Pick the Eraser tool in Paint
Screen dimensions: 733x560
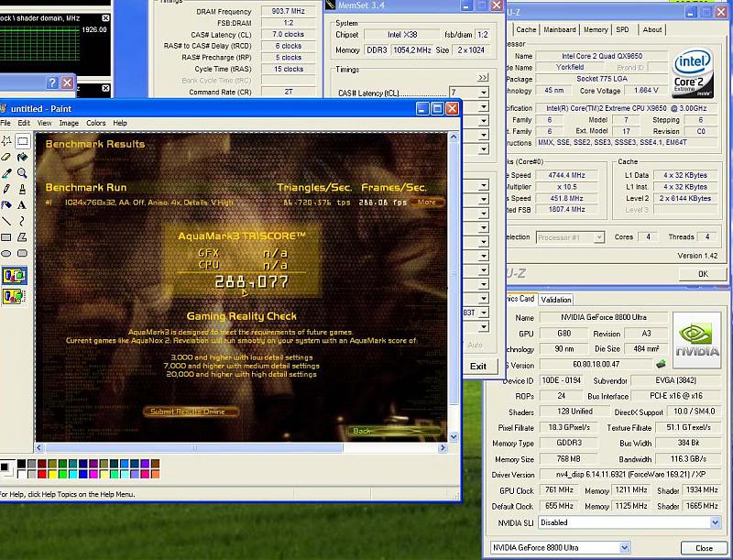pos(6,157)
